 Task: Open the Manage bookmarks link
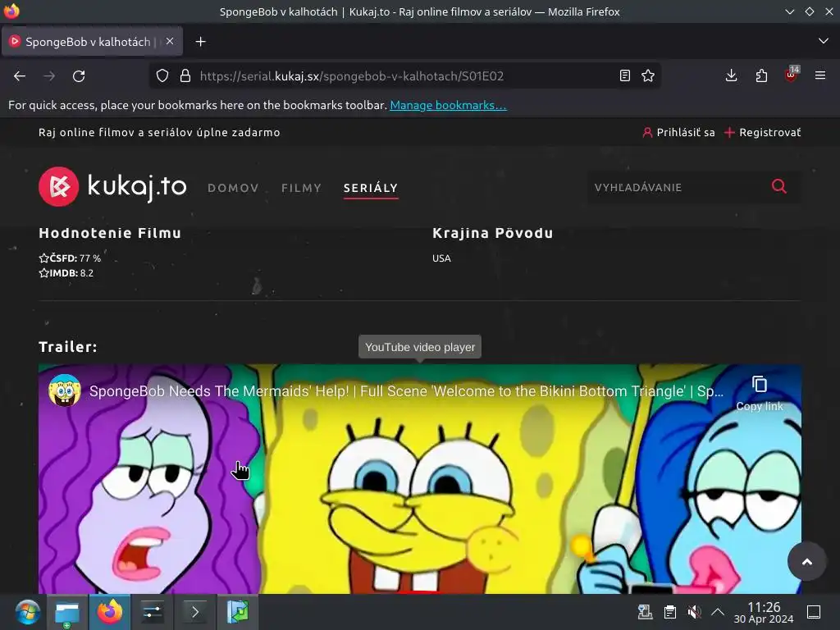click(x=448, y=105)
